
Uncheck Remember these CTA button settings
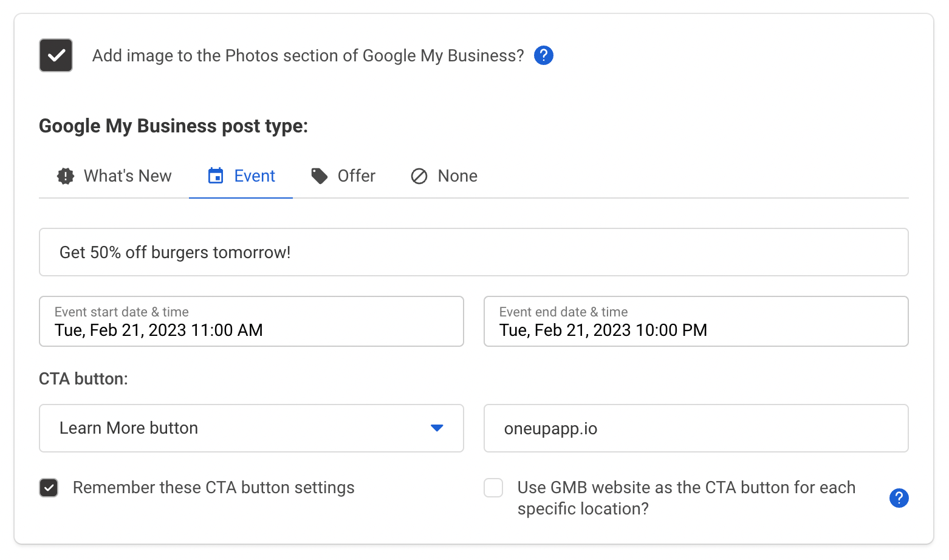point(49,488)
